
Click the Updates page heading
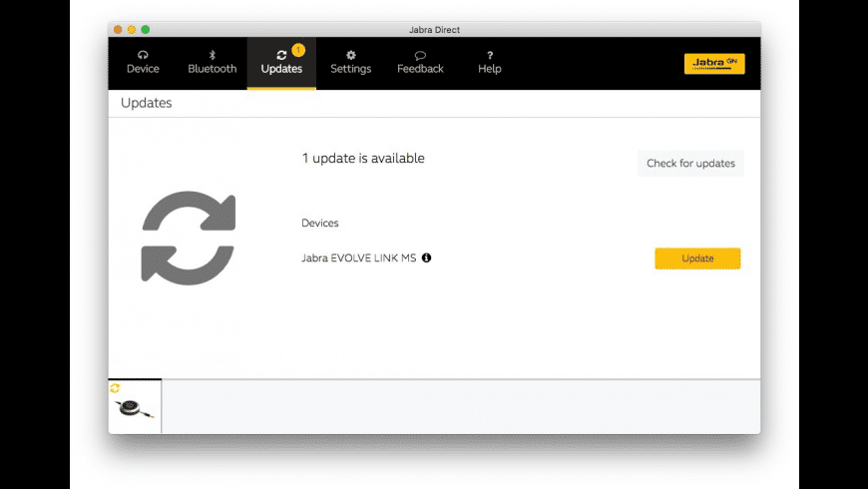pos(146,103)
